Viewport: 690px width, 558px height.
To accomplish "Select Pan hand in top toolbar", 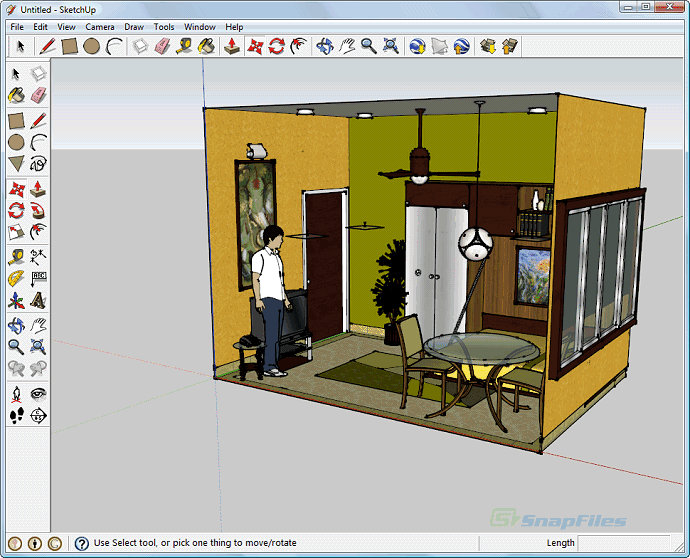I will pos(347,46).
